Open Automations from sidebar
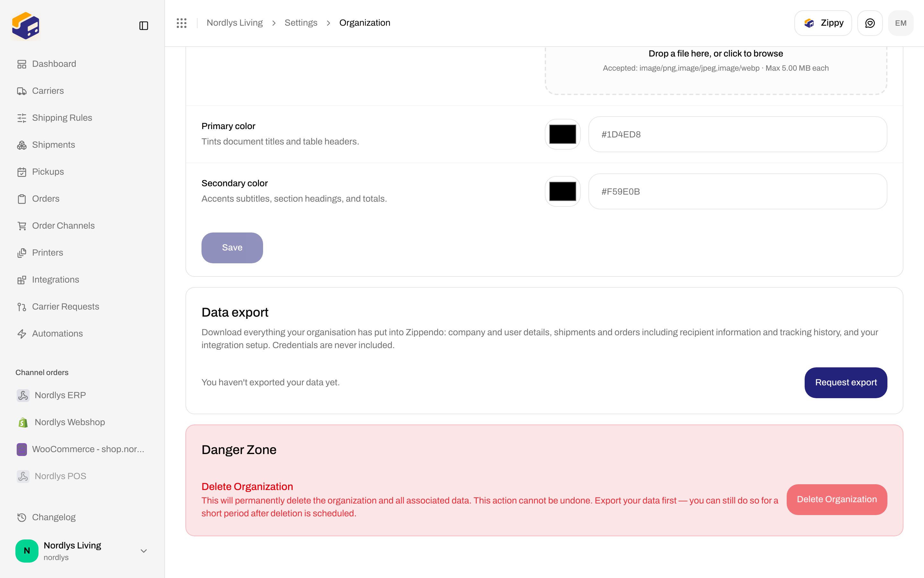The image size is (924, 578). pyautogui.click(x=82, y=334)
